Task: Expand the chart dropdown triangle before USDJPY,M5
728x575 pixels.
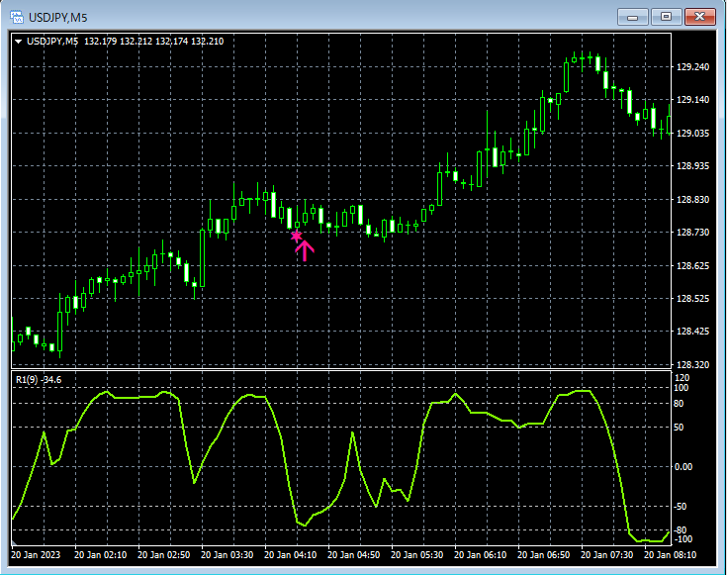Action: 19,42
